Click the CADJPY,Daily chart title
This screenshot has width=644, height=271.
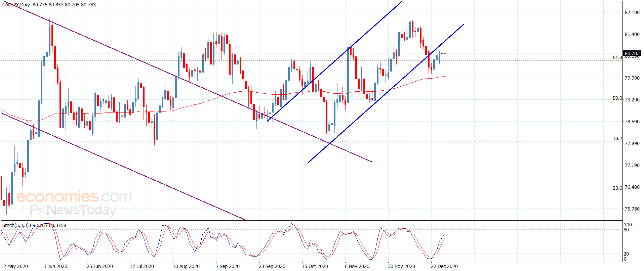click(16, 5)
